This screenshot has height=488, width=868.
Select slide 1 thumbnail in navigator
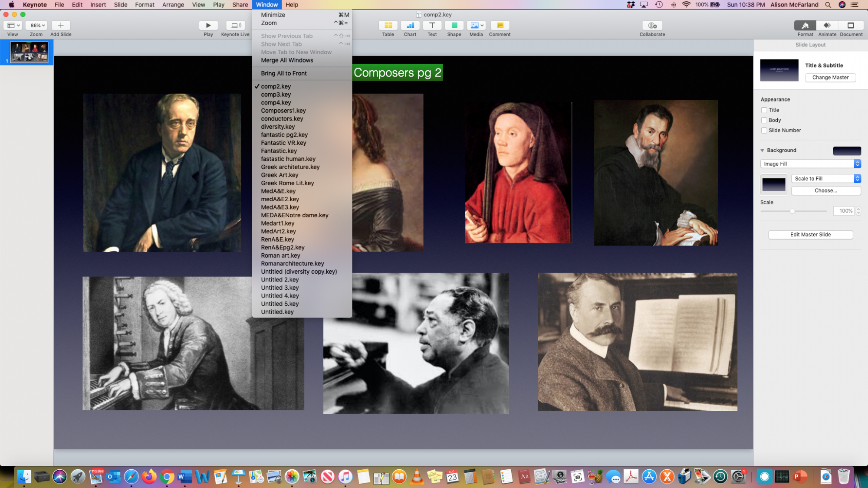tap(29, 52)
